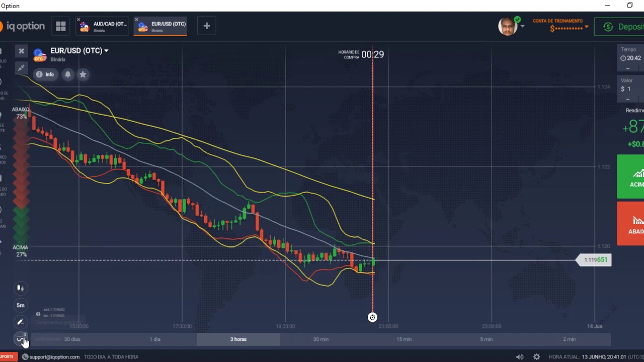Click the ACIMA 27% sentiment label
The height and width of the screenshot is (362, 644).
(21, 251)
